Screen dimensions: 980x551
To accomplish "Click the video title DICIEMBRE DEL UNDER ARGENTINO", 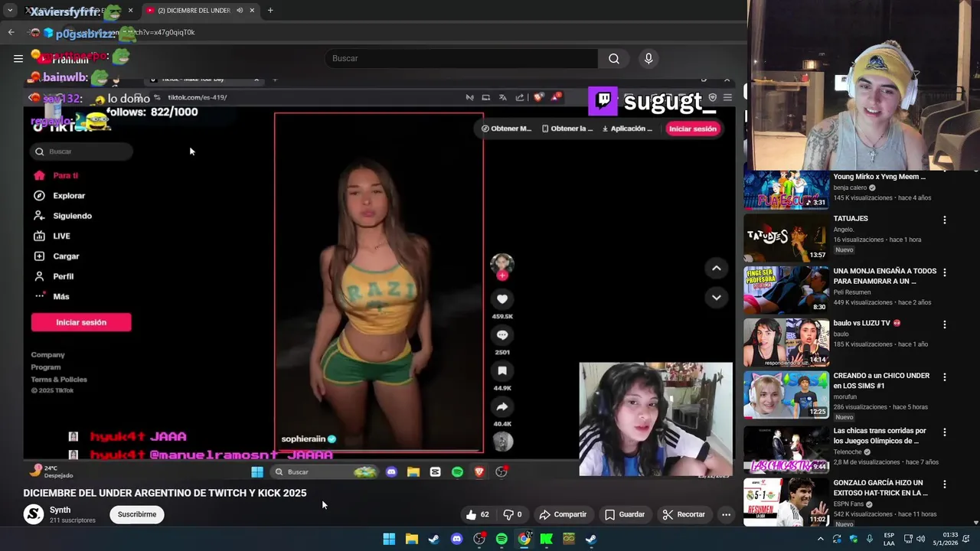I will click(165, 493).
